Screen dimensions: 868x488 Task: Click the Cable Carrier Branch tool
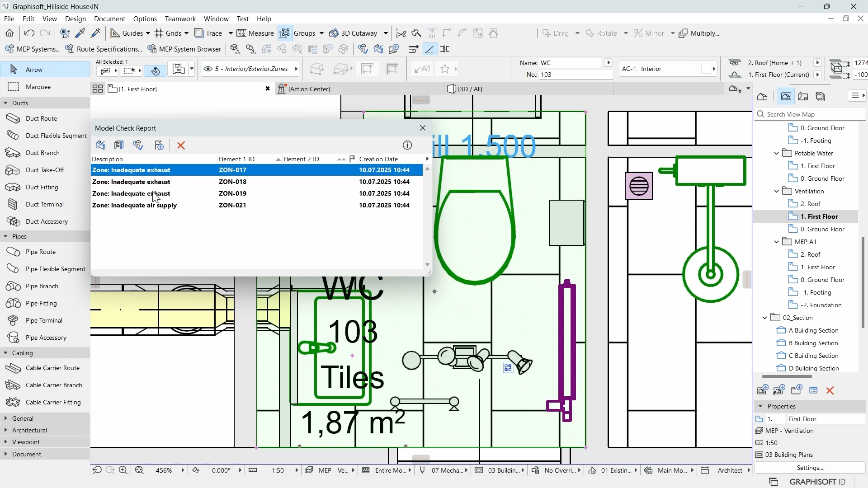click(53, 385)
